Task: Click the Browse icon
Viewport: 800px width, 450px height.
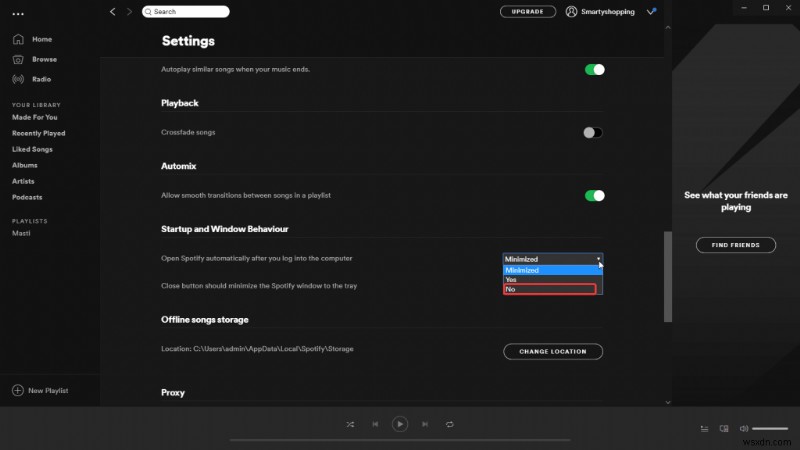Action: (x=18, y=60)
